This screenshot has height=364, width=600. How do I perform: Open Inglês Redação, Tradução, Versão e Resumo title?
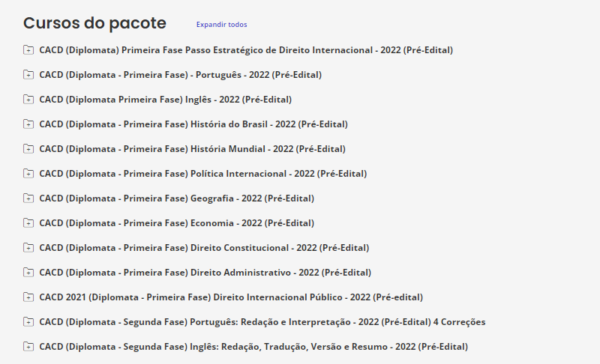coord(253,347)
